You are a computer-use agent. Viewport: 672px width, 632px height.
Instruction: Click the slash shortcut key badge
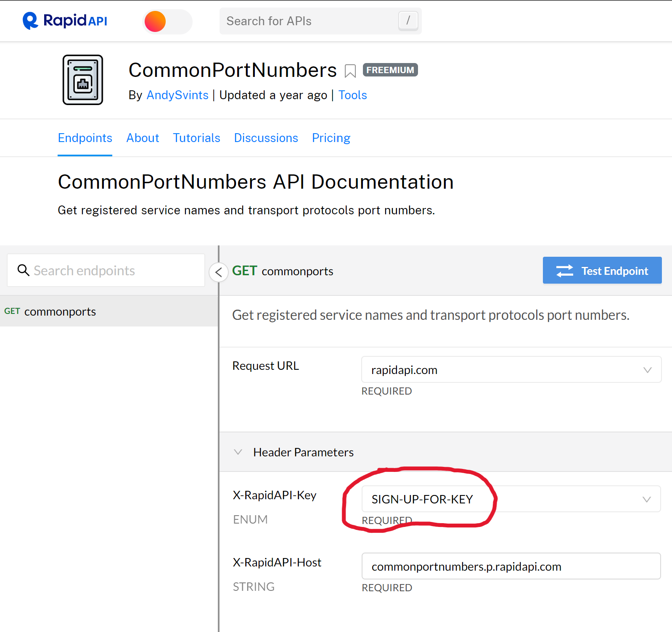pos(408,21)
